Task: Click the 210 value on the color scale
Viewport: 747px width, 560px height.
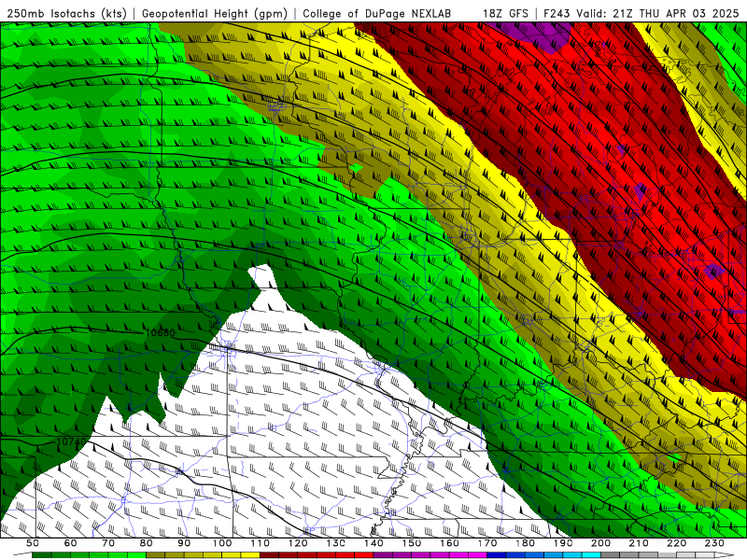Action: coord(639,543)
